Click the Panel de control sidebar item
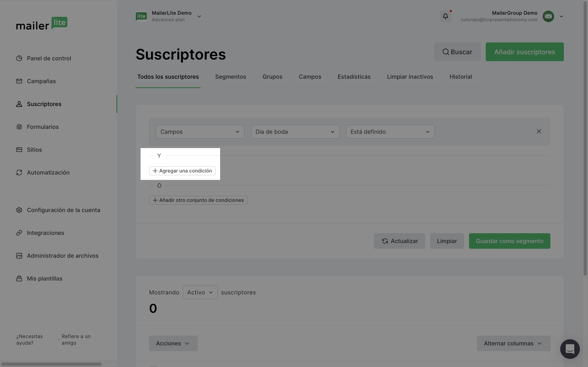Image resolution: width=588 pixels, height=367 pixels. pos(49,58)
